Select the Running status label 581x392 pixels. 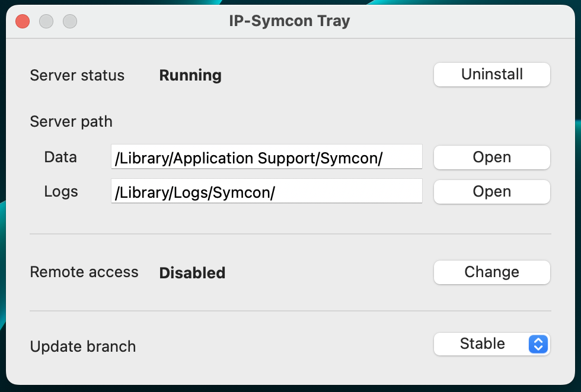[x=190, y=75]
